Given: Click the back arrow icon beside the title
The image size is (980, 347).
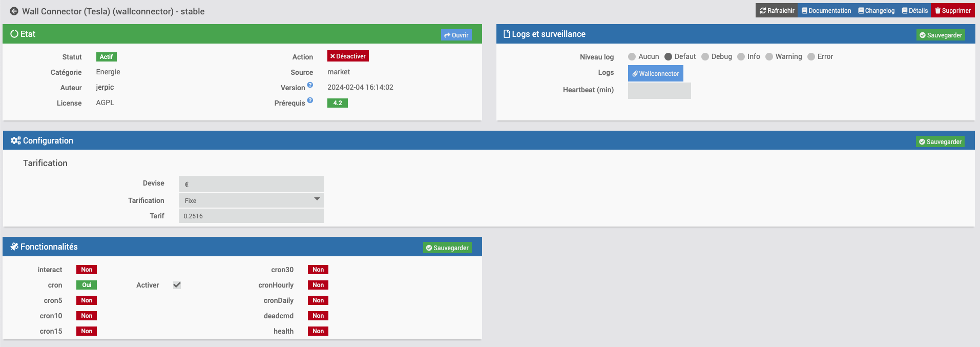Looking at the screenshot, I should (x=14, y=11).
